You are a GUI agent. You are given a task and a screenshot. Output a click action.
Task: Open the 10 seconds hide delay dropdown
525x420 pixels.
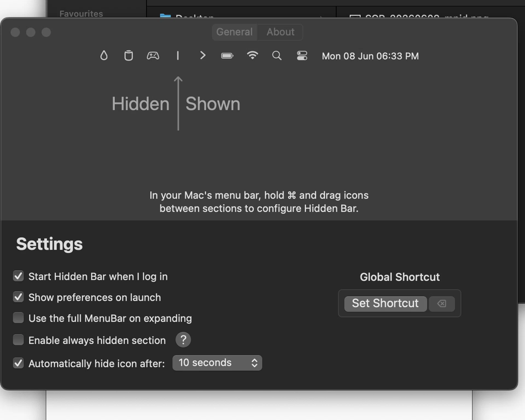(217, 363)
